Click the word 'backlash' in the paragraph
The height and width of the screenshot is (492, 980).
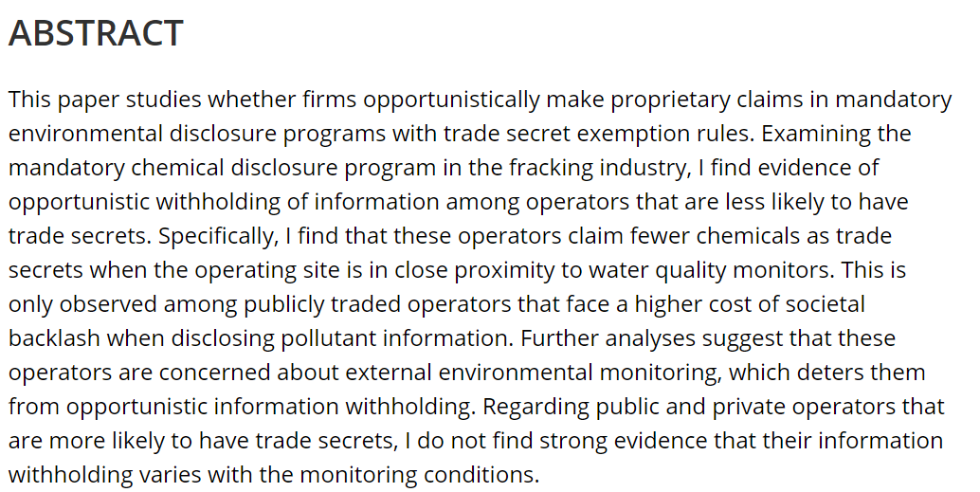pyautogui.click(x=54, y=338)
